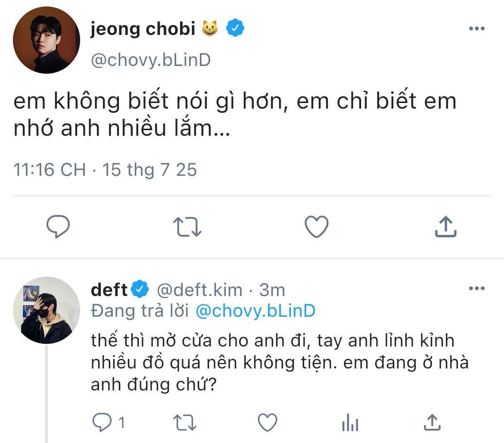
Task: Share the main tweet via share icon
Action: coord(445,227)
